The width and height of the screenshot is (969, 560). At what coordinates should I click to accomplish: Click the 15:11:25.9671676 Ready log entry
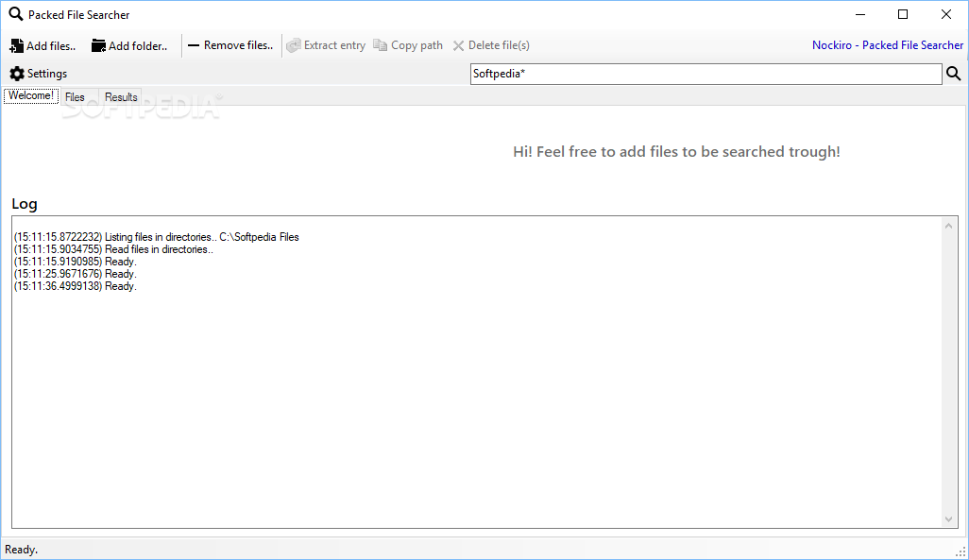(x=76, y=274)
